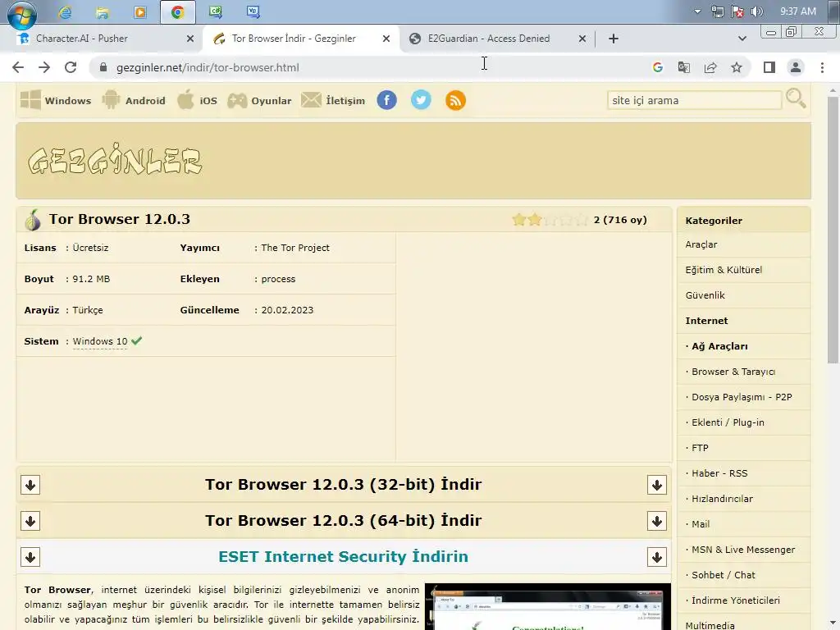
Task: Open media player from taskbar
Action: tap(139, 11)
